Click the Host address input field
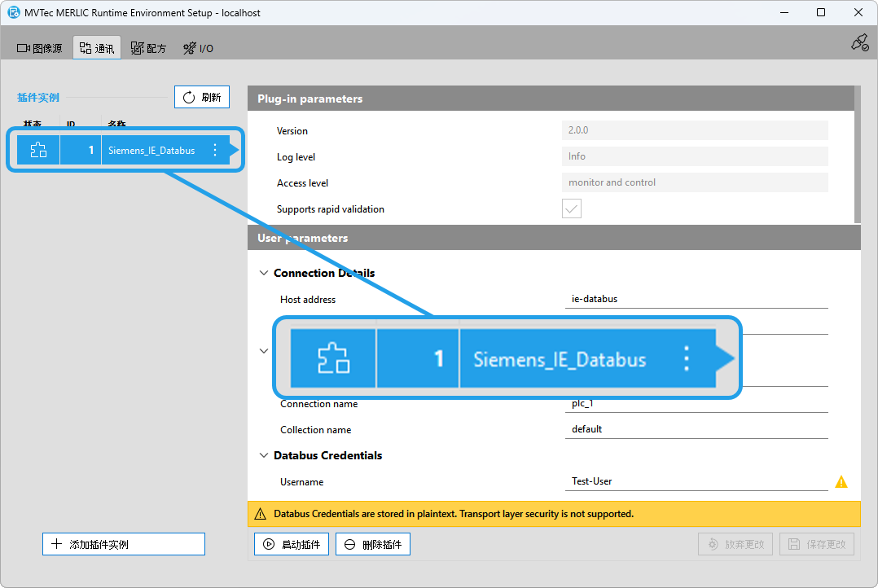 (x=696, y=299)
